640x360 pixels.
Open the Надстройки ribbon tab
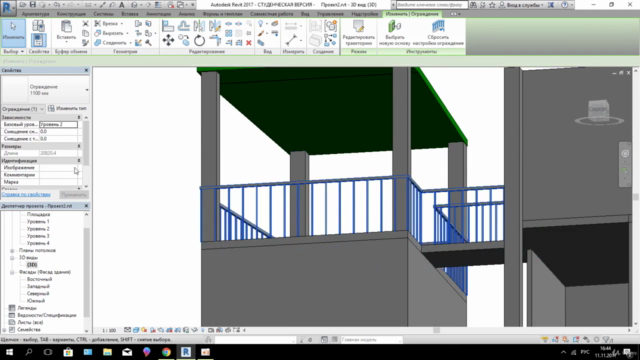[364, 14]
